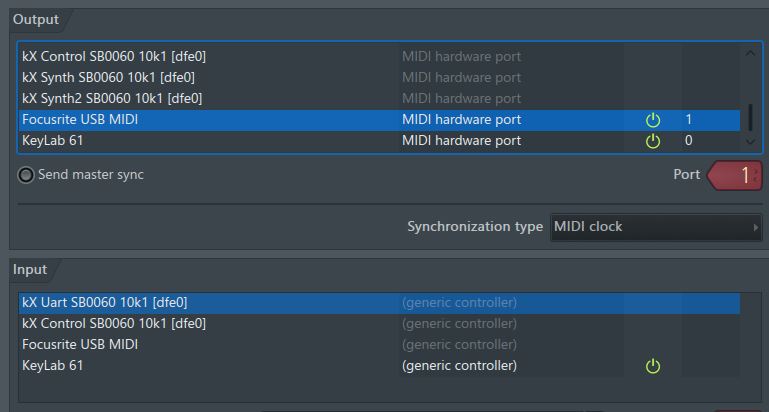Select kX Synth SB0060 output device
This screenshot has width=769, height=412.
click(379, 77)
